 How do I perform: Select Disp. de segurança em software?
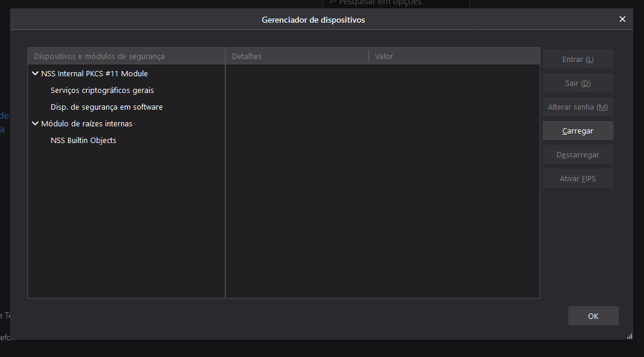(106, 107)
